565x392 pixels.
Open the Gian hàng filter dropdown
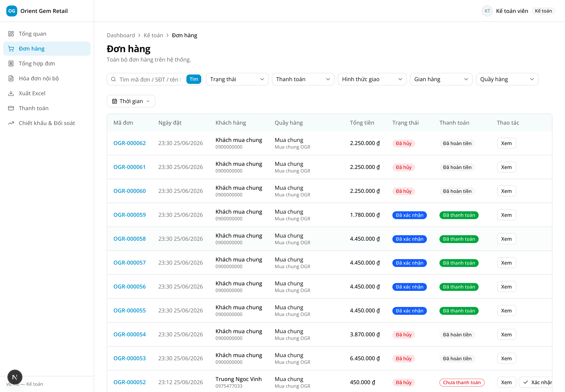click(441, 79)
